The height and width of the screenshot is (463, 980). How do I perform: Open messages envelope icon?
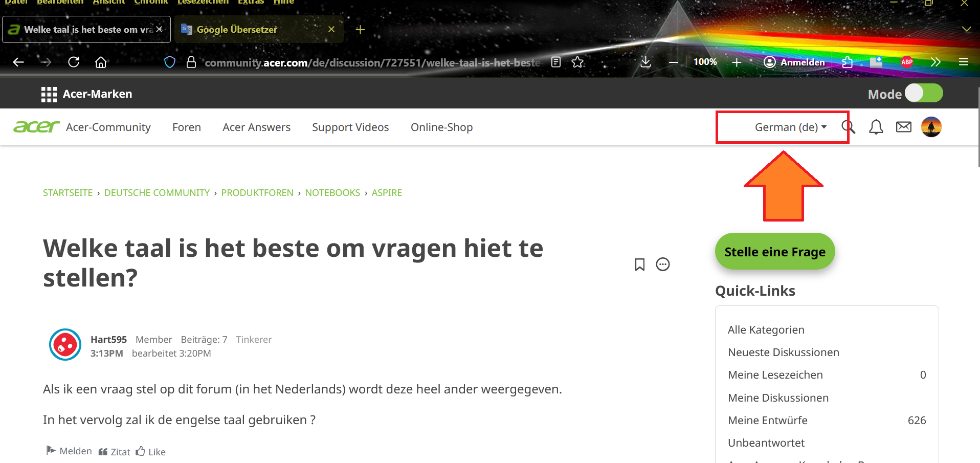tap(904, 127)
